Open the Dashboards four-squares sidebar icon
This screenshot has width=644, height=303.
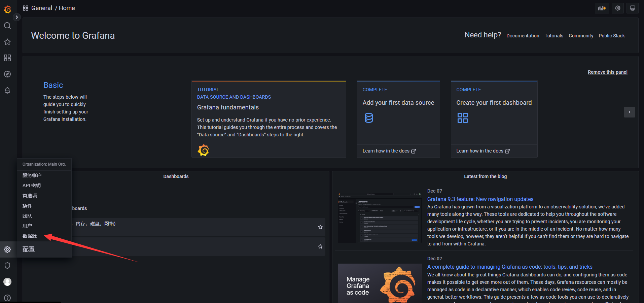pos(7,58)
